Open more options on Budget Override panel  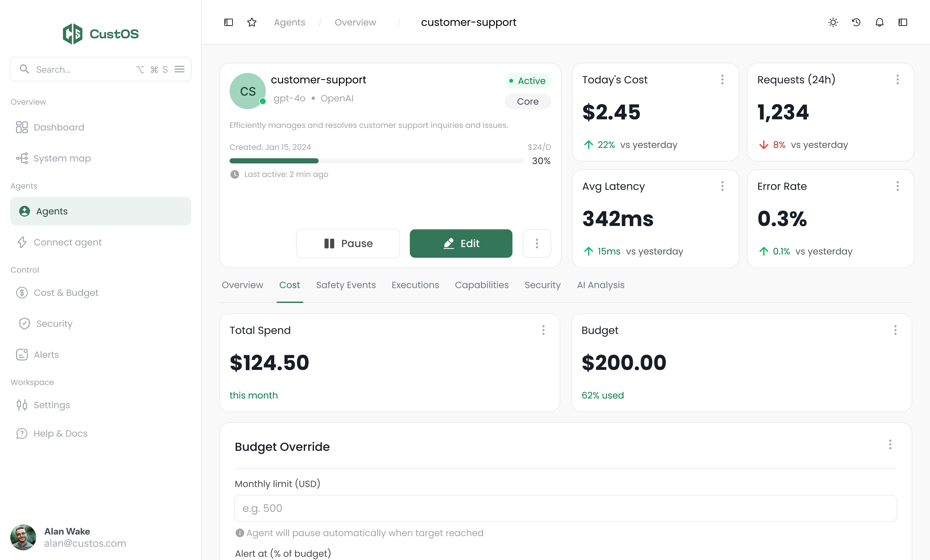(890, 445)
